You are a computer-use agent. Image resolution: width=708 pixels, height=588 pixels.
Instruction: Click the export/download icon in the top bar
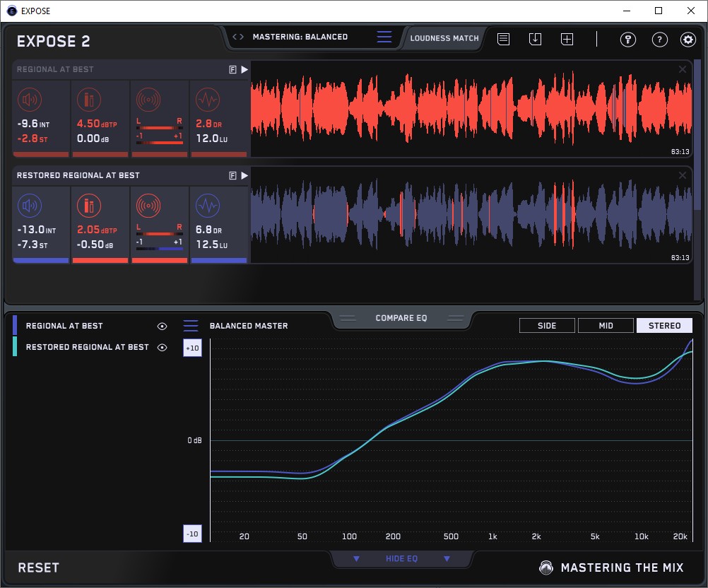[535, 40]
